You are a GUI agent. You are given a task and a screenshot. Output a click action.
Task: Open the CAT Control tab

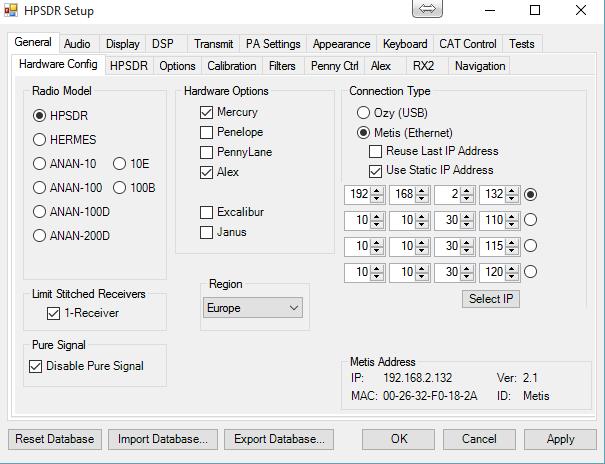pos(468,44)
